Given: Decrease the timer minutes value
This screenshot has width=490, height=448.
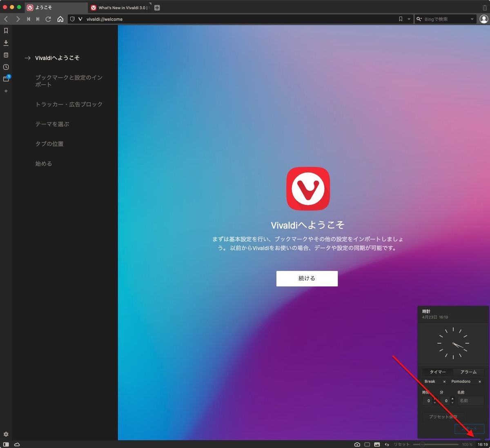Looking at the screenshot, I should click(452, 403).
